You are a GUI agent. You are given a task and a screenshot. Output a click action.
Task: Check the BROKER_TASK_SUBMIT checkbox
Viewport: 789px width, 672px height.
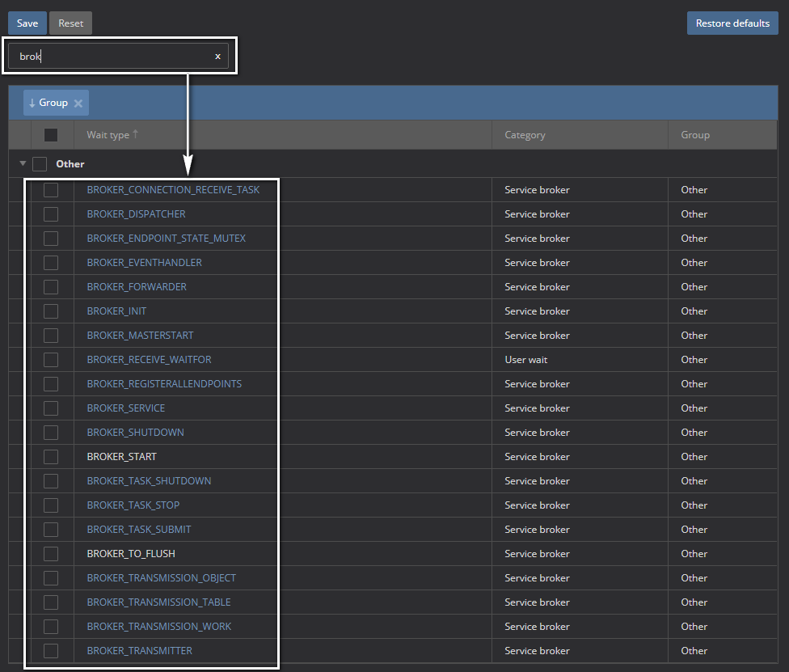[x=51, y=530]
